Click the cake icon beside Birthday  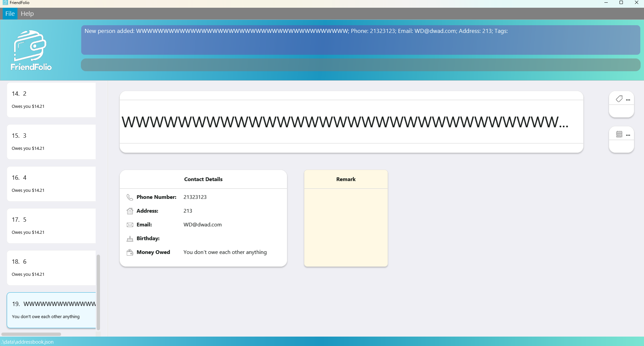130,239
